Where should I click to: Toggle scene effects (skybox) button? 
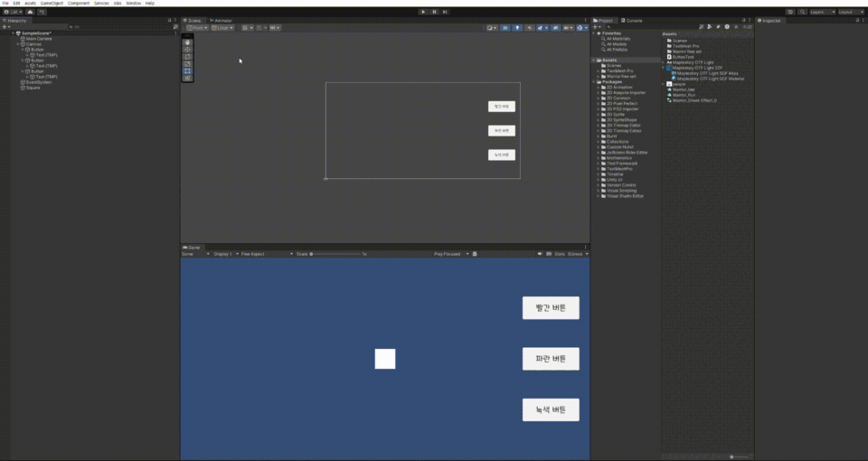click(x=542, y=28)
